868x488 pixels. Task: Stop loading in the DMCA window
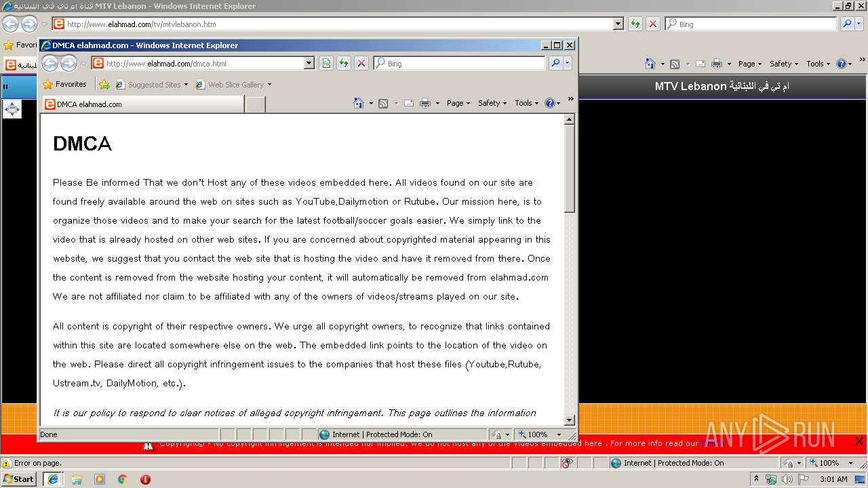(361, 63)
